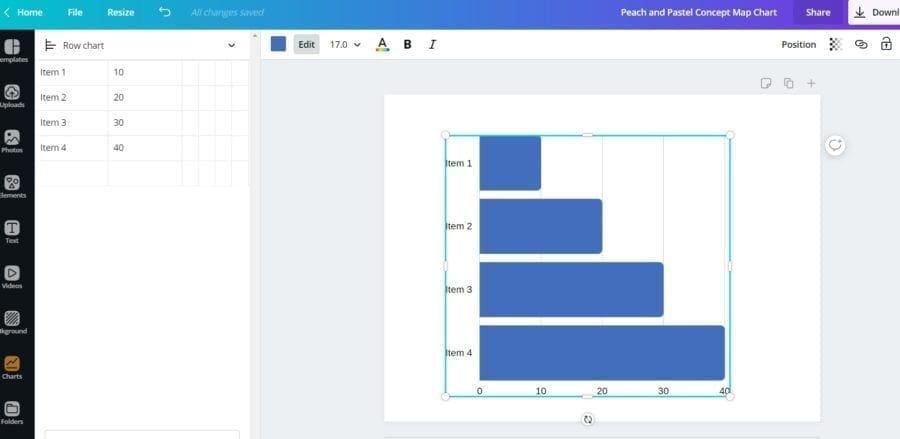Select the Item 2 bar in the chart
This screenshot has height=439, width=900.
click(x=541, y=226)
